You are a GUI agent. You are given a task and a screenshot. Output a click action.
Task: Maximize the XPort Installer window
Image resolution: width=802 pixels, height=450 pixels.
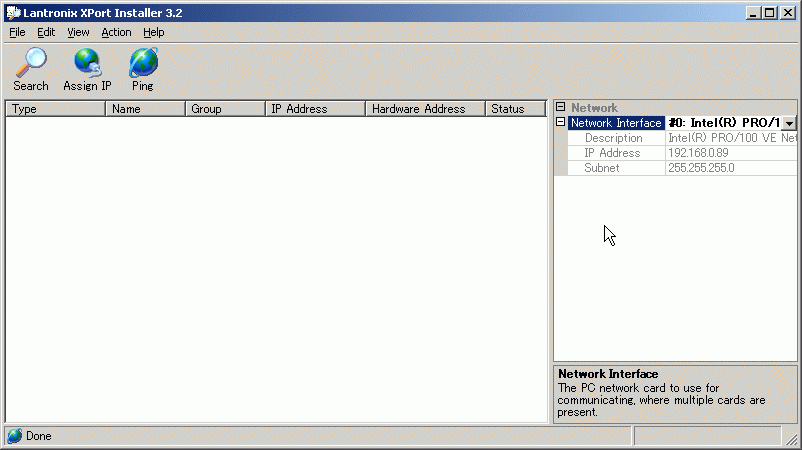click(x=770, y=13)
